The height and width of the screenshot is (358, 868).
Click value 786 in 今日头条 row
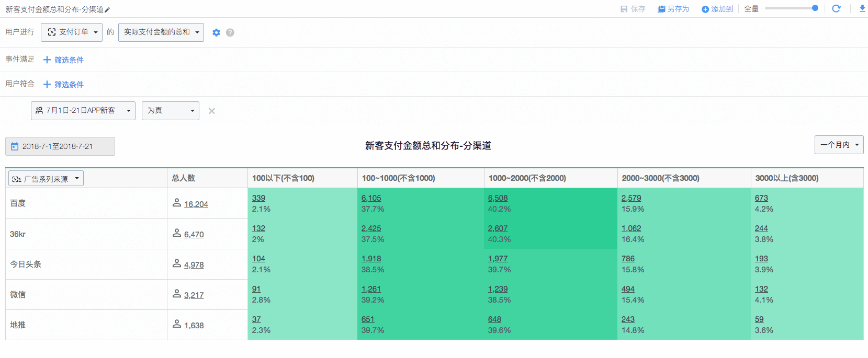tap(628, 259)
